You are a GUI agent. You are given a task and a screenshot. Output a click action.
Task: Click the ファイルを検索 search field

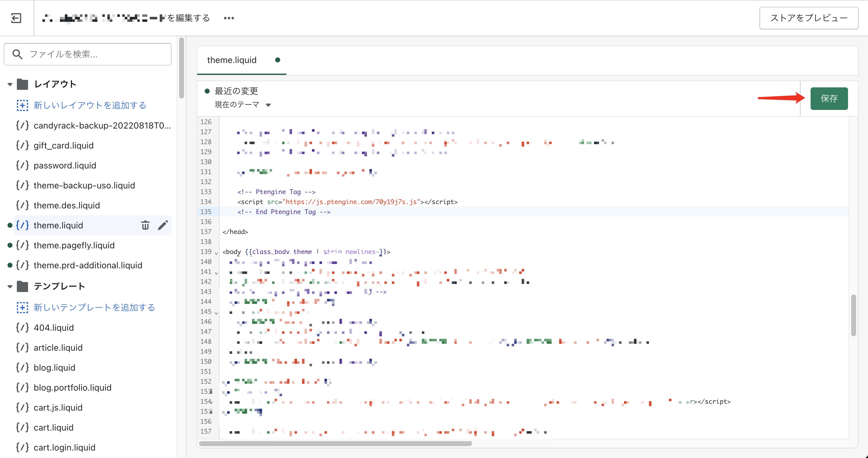click(x=88, y=54)
